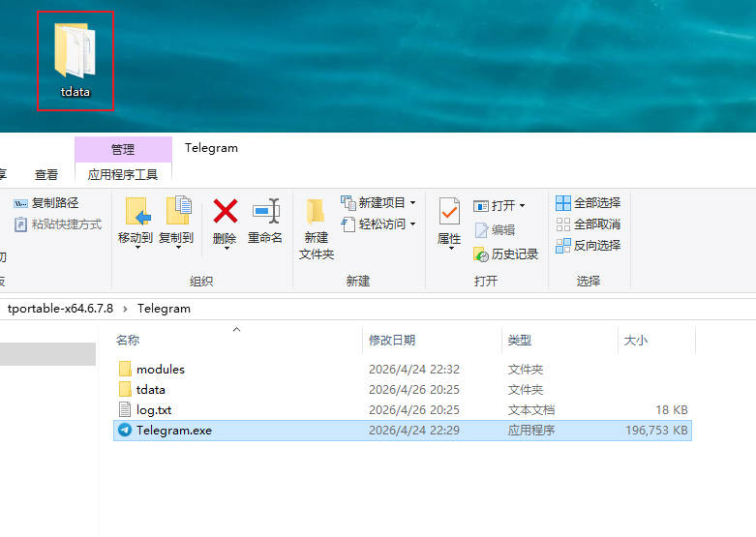This screenshot has height=537, width=756.
Task: Select the tdata folder on the desktop
Action: 76,60
